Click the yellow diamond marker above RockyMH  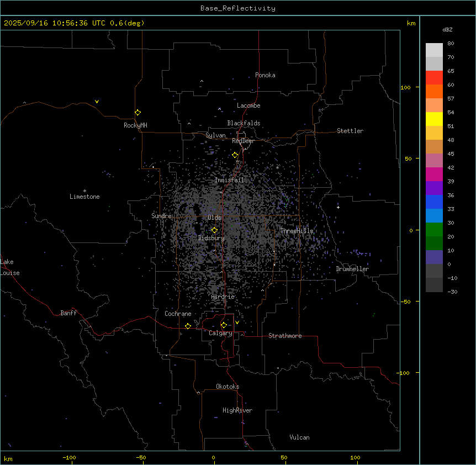coord(137,112)
